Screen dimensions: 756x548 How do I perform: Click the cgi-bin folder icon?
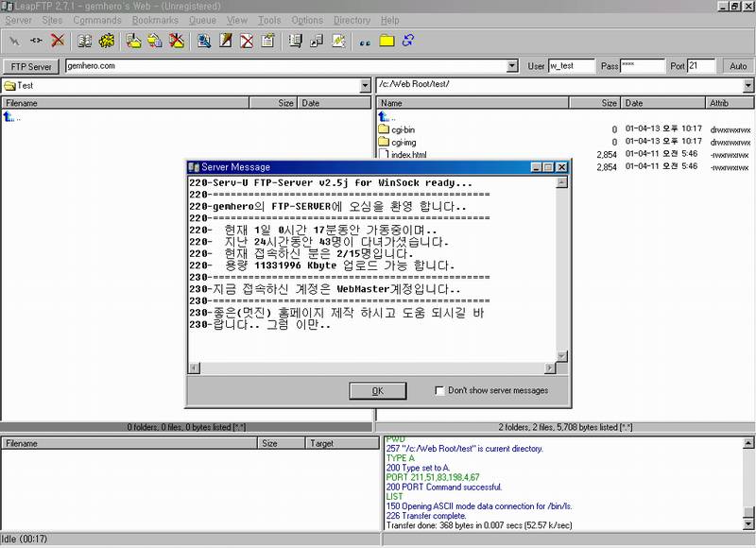coord(384,129)
